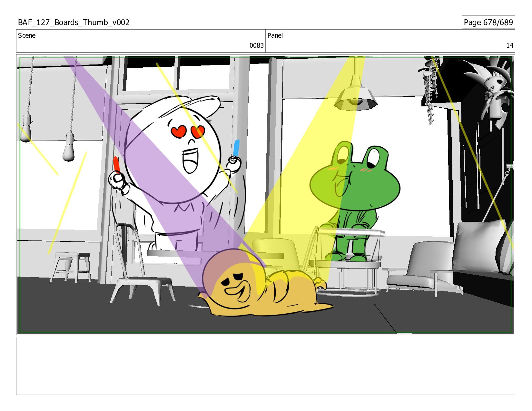532x411 pixels.
Task: Click the storyboard panel image
Action: (266, 195)
